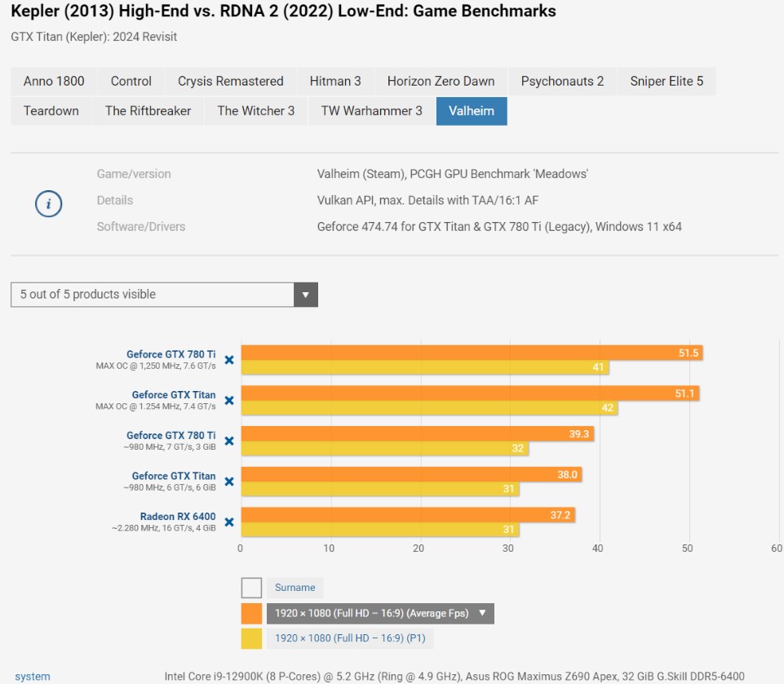Remove the ~980 MHz GTX Titan entry
Viewport: 784px width, 684px height.
click(229, 482)
